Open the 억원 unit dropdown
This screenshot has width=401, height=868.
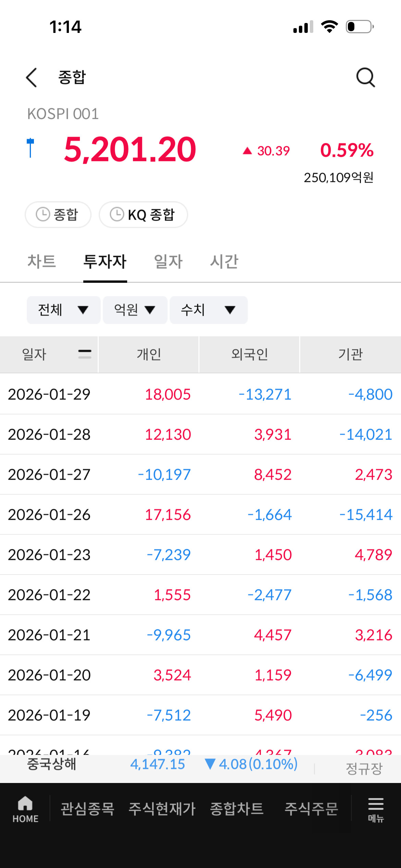pyautogui.click(x=135, y=310)
